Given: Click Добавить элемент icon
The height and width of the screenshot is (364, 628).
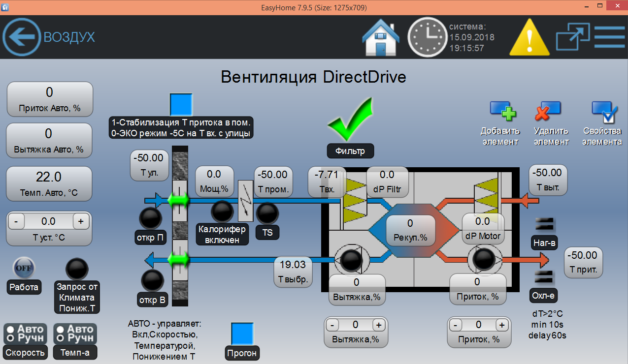Looking at the screenshot, I should point(503,110).
